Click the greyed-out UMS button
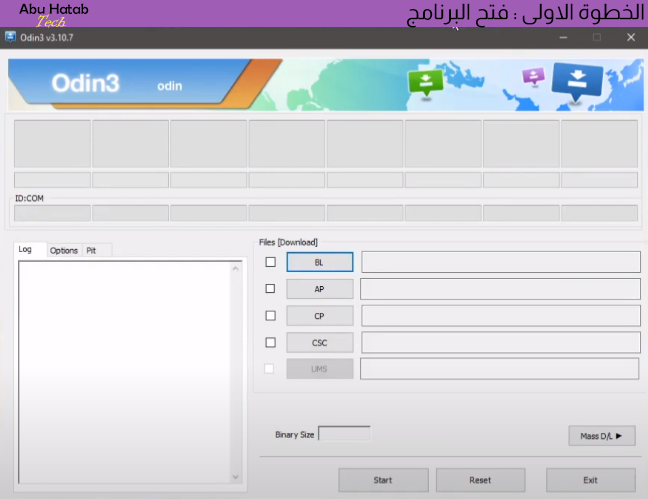The height and width of the screenshot is (499, 648). click(320, 369)
